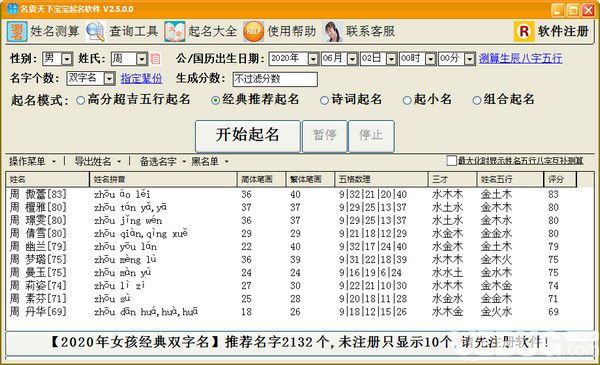Viewport: 600px width, 365px height.
Task: Click the 软件注册 toolbar label
Action: click(x=563, y=31)
